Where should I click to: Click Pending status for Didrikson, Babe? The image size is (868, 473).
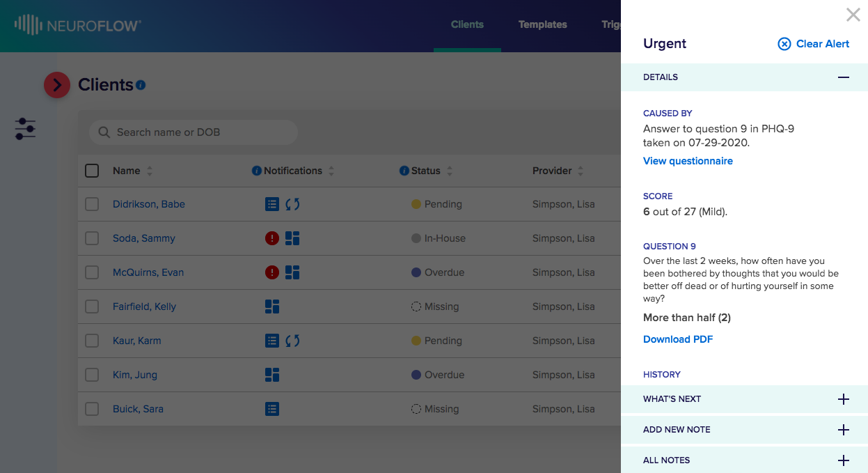pos(436,204)
